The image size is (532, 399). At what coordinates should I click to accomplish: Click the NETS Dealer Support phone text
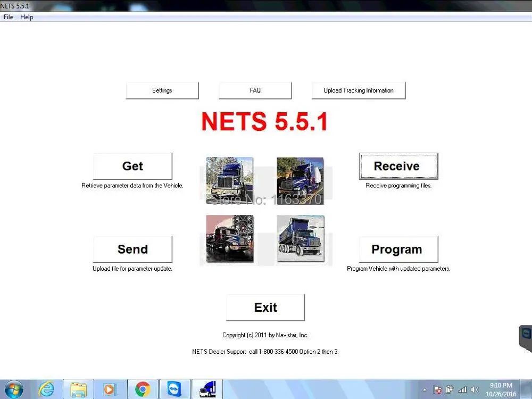tap(265, 352)
